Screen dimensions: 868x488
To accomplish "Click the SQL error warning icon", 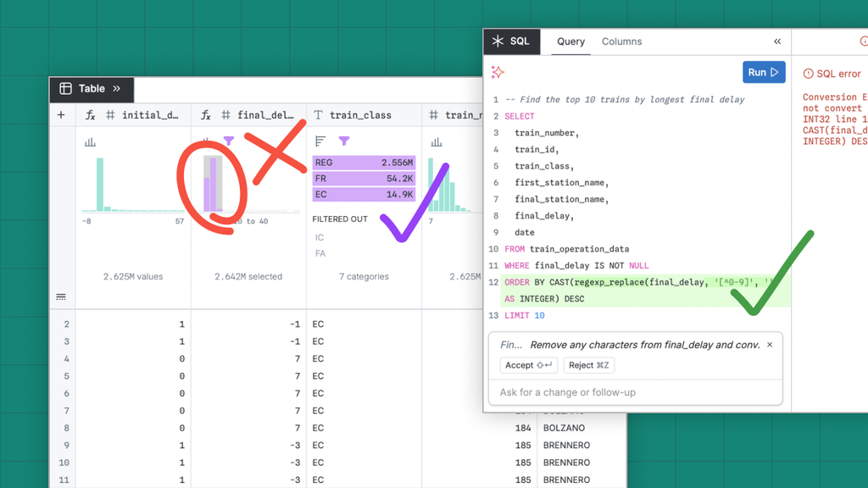I will (x=808, y=74).
